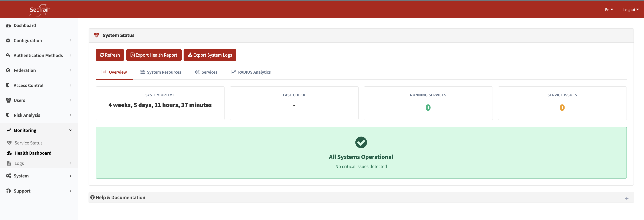
Task: Click the Refresh button
Action: [x=110, y=55]
